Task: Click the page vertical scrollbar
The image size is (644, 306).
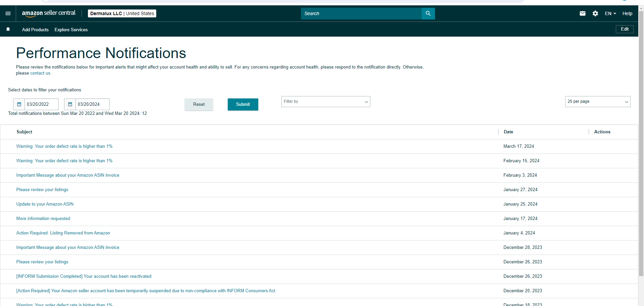Action: click(641, 144)
